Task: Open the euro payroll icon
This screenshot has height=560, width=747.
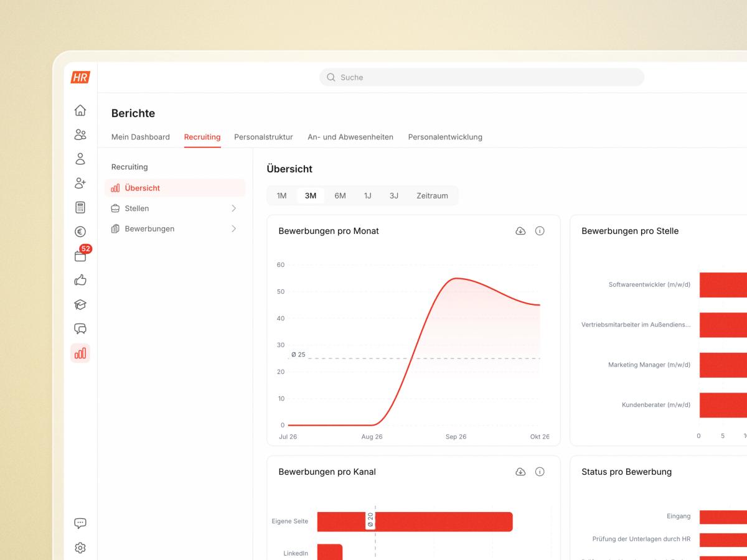Action: 80,231
